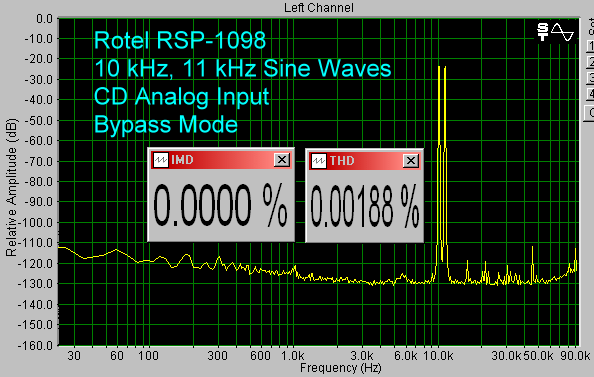Click the Rotel RSP-1098 annotation text
Image resolution: width=594 pixels, height=377 pixels.
180,40
